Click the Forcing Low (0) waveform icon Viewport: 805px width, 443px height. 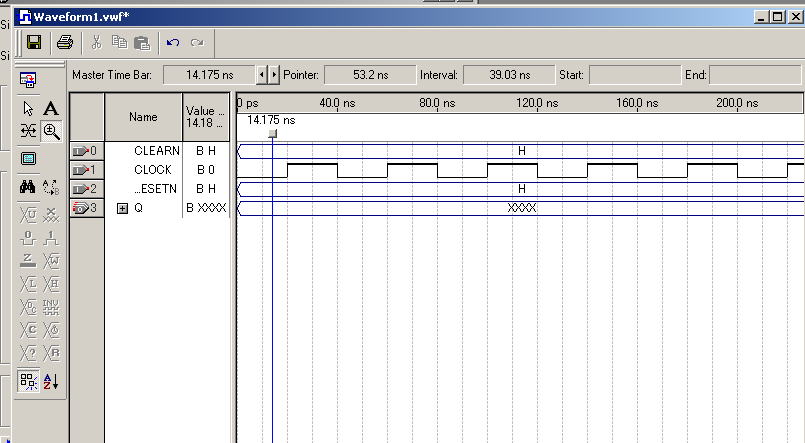[x=28, y=238]
